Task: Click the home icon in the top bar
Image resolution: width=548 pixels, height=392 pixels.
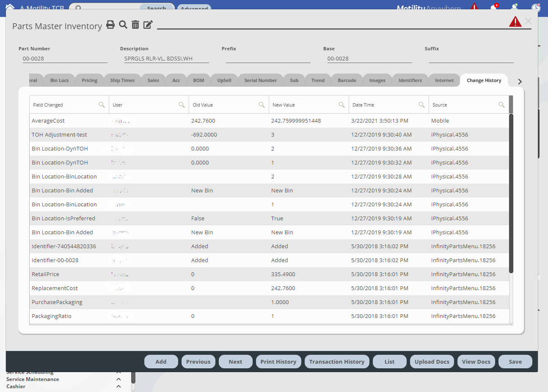Action: 10,6
